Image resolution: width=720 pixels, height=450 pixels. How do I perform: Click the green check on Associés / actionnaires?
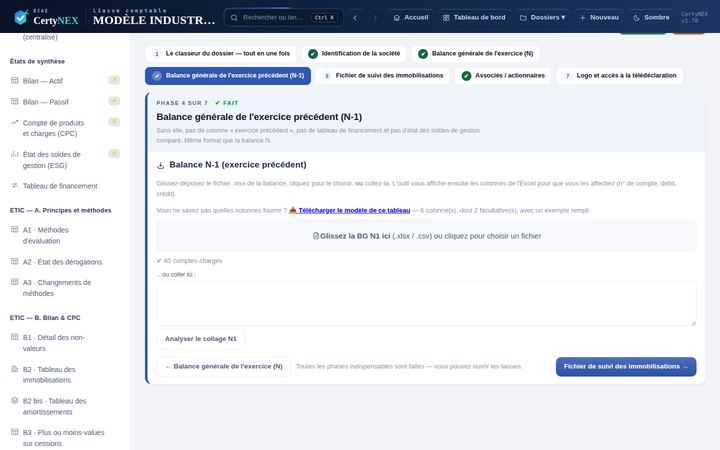tap(466, 76)
